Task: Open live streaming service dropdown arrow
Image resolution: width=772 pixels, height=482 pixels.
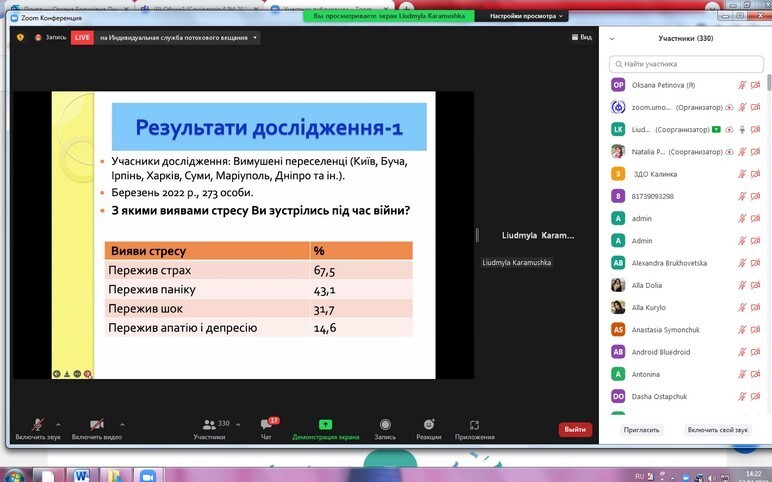Action: point(255,37)
